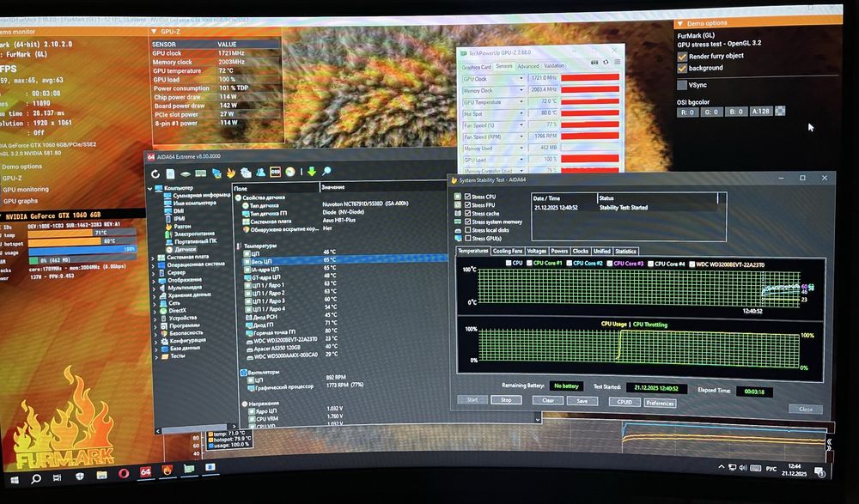Click GPU monitoring in FurMark left menu
Viewport: 859px width, 504px height.
tap(26, 190)
